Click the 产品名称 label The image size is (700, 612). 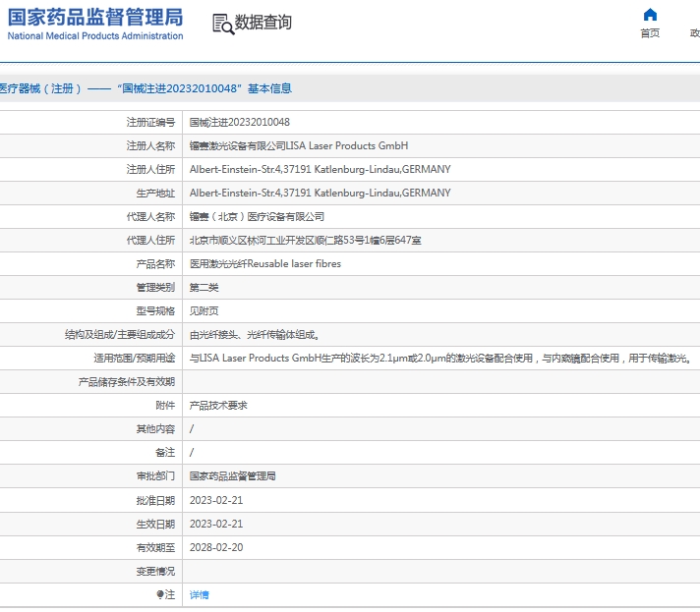click(x=155, y=264)
